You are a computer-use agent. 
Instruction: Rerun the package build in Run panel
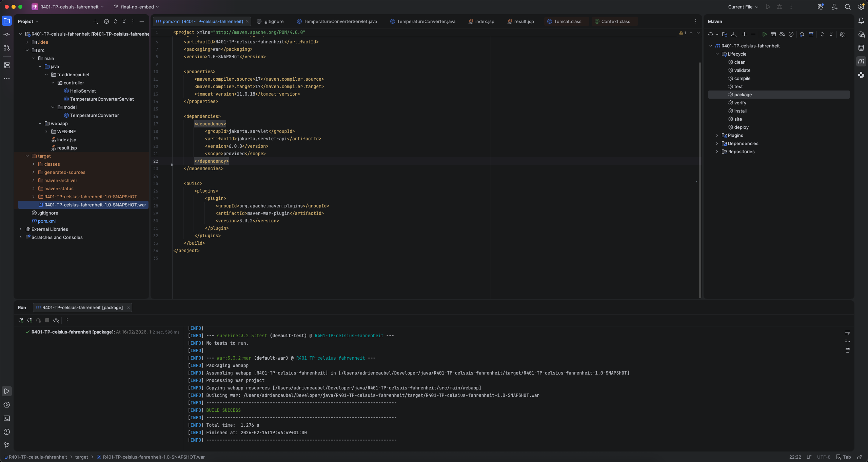click(21, 320)
